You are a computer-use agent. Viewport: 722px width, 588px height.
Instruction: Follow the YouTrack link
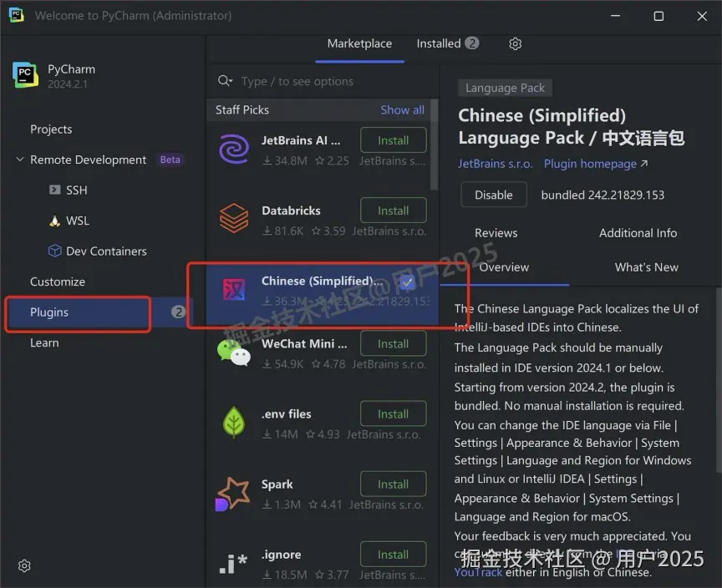pyautogui.click(x=478, y=572)
